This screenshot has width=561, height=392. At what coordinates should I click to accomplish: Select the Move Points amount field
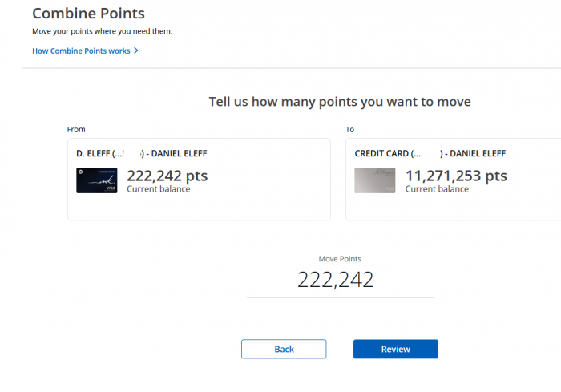coord(340,281)
